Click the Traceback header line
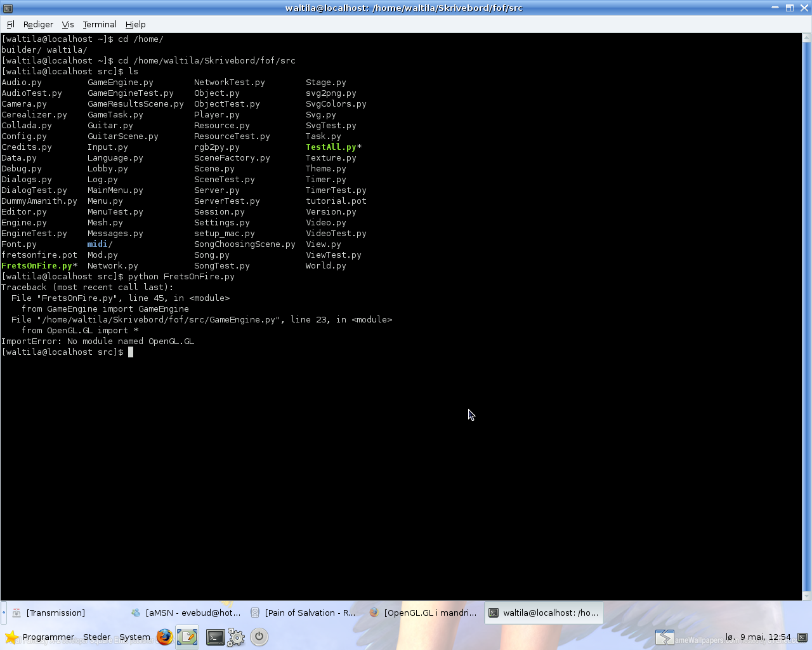Viewport: 812px width, 650px height. [x=88, y=288]
